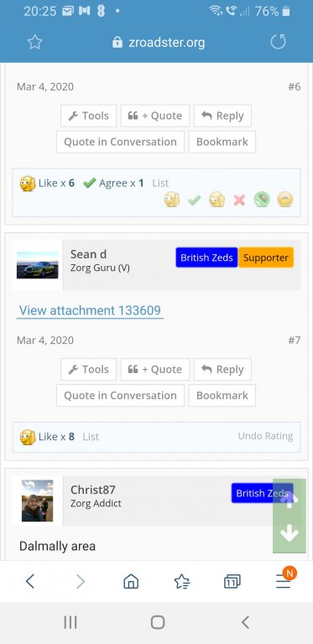The image size is (313, 644).
Task: Bookmark post #7
Action: tap(222, 396)
